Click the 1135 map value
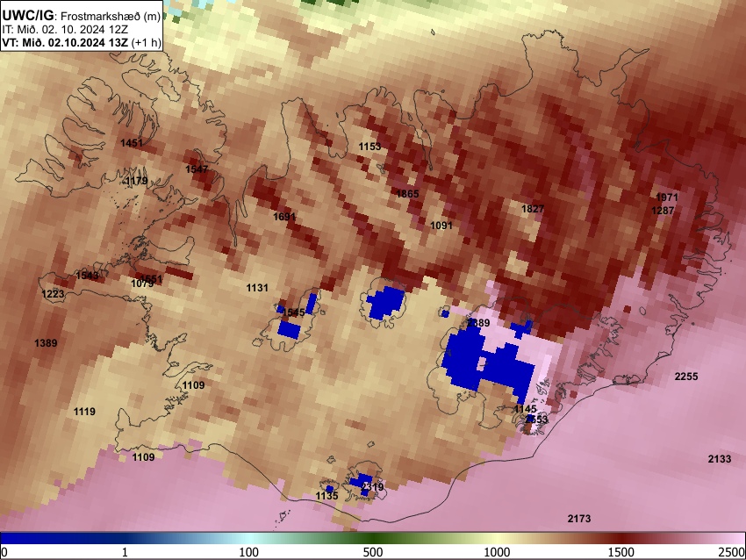746x560 pixels. pyautogui.click(x=326, y=496)
